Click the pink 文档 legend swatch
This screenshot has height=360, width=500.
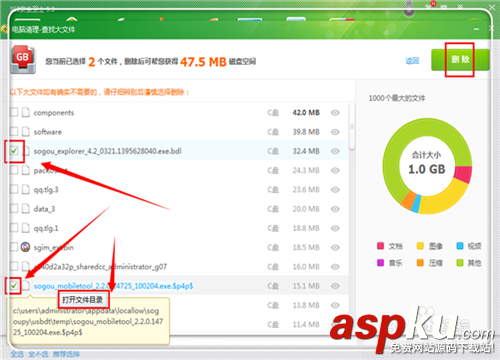(x=380, y=246)
